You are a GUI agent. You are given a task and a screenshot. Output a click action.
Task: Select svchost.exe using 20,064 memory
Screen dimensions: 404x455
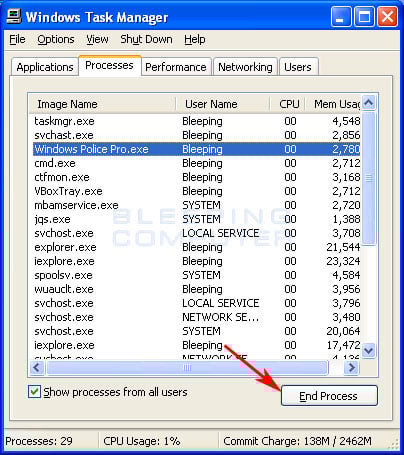pos(197,331)
